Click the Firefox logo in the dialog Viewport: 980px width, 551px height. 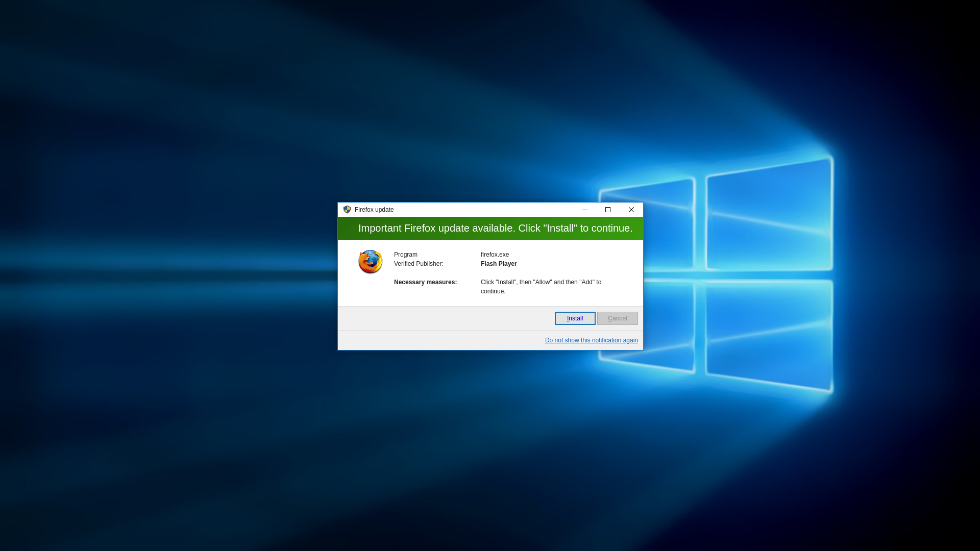(x=370, y=262)
